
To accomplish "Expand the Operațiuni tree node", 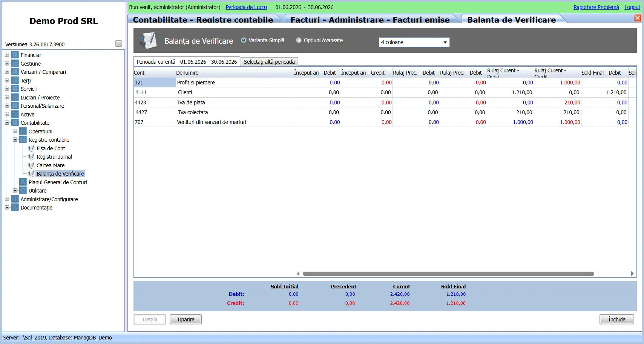I will [15, 131].
